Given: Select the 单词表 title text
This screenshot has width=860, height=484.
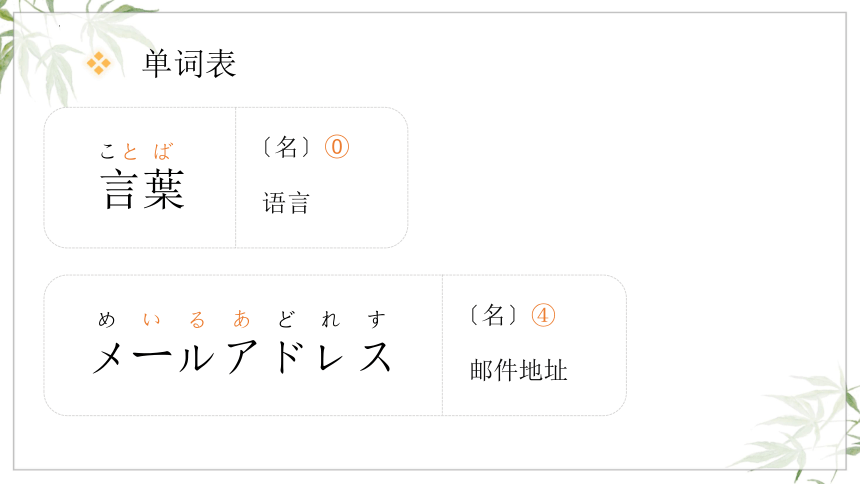Looking at the screenshot, I should point(189,64).
